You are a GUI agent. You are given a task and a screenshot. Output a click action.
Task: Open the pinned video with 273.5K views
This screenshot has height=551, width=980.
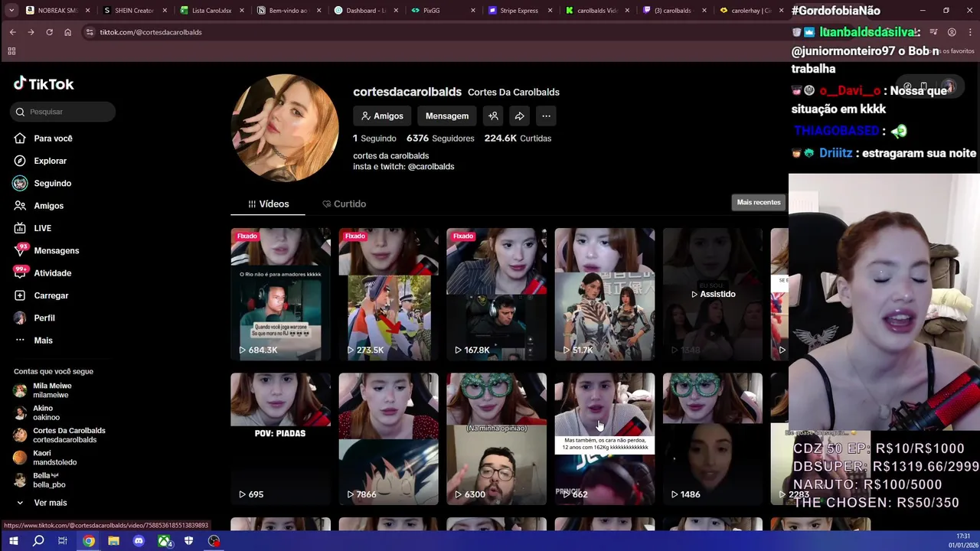(x=389, y=294)
